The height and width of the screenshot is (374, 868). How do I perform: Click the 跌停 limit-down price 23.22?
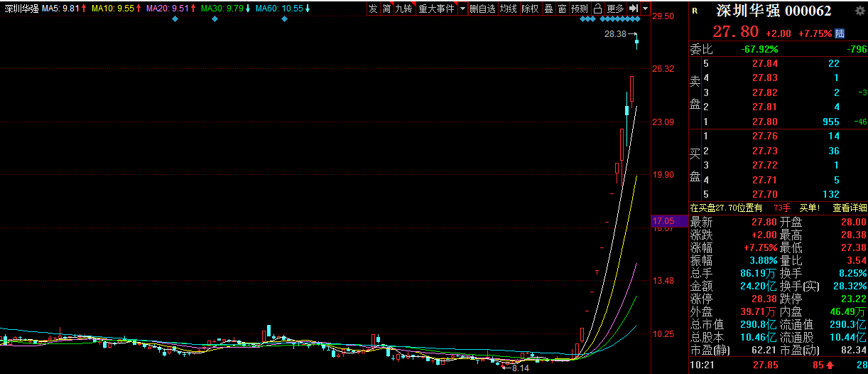coord(853,299)
